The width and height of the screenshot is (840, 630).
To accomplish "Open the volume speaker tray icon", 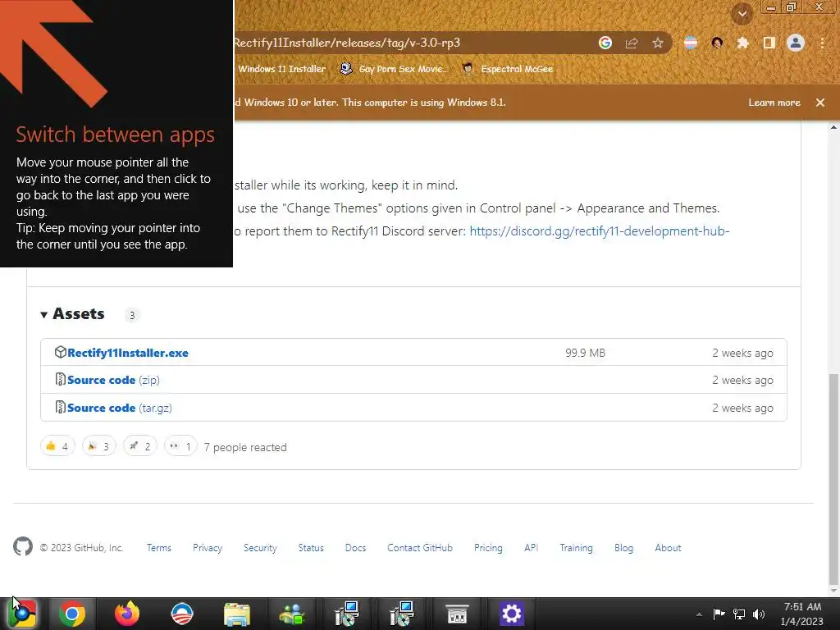I will coord(759,614).
